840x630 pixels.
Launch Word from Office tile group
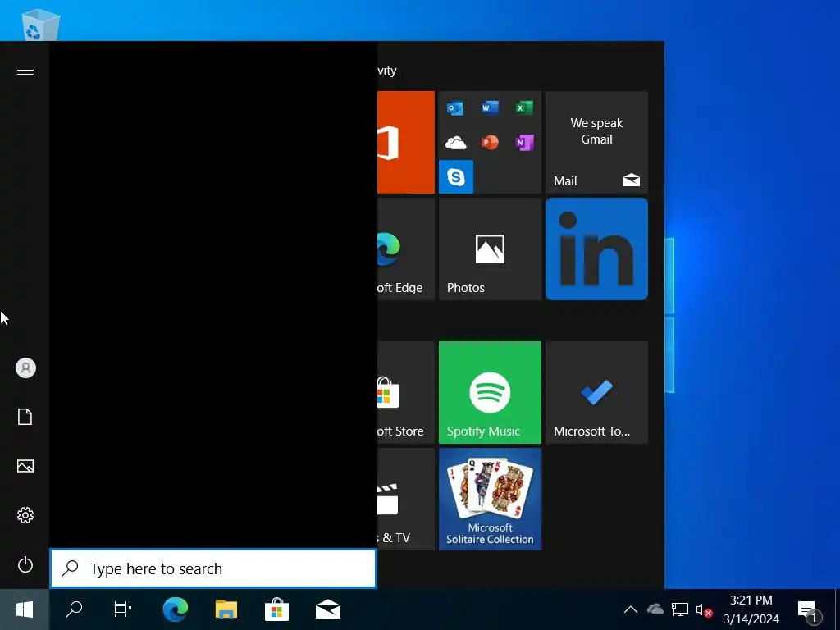tap(490, 107)
